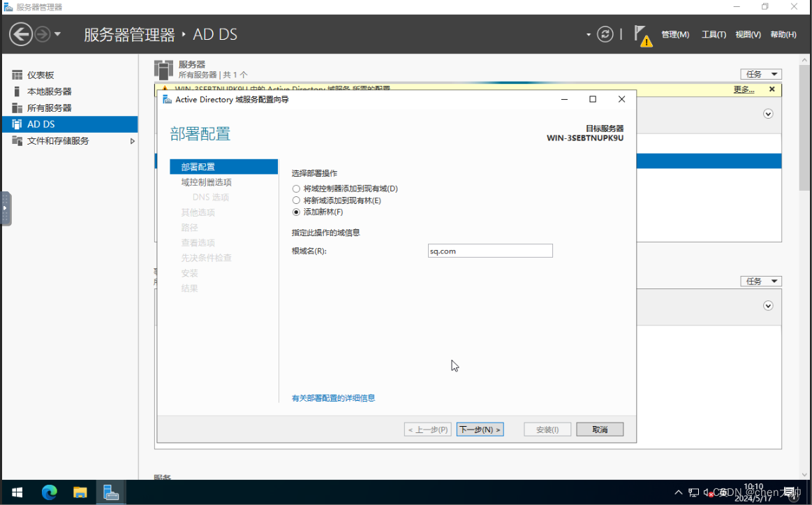The image size is (812, 505).
Task: Expand the 文件和存储服务 arrow
Action: click(x=132, y=141)
